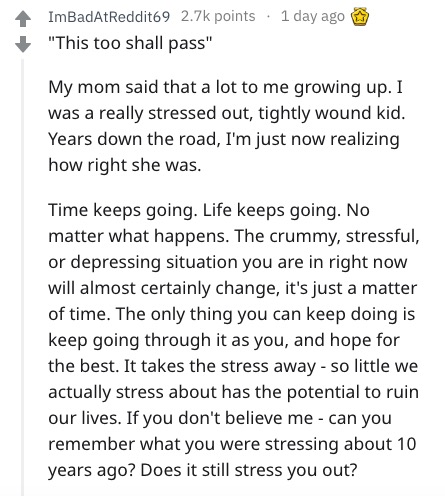Open ImBadAtReddit69's user profile
The image size is (445, 496).
coord(109,17)
